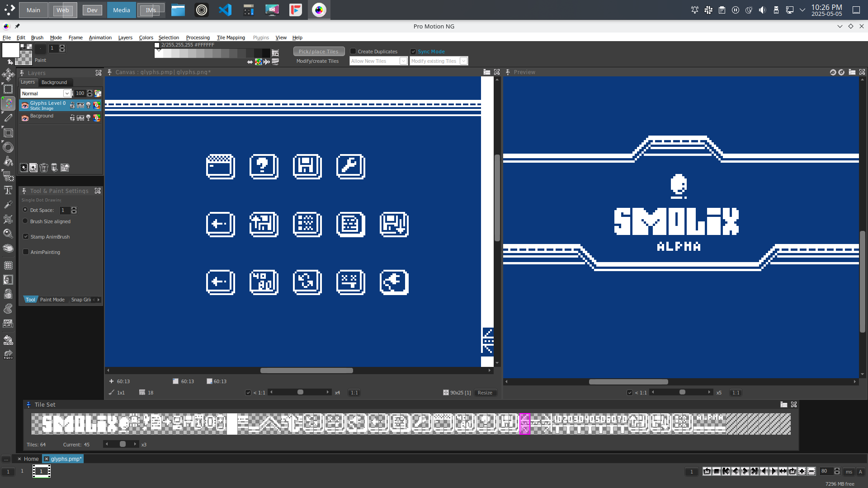Select the Dot Space radio button

coord(25,210)
